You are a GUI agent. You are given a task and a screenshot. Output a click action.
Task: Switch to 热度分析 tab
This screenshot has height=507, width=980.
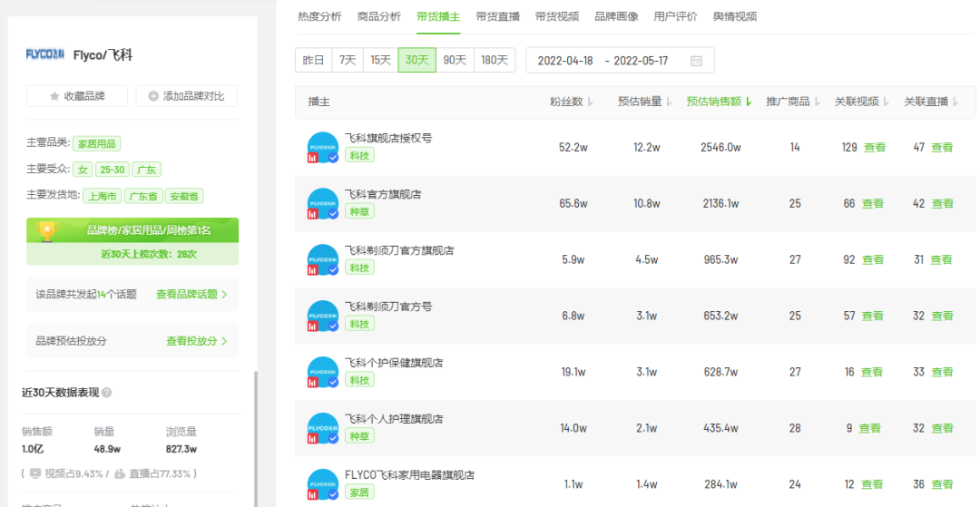pyautogui.click(x=320, y=17)
